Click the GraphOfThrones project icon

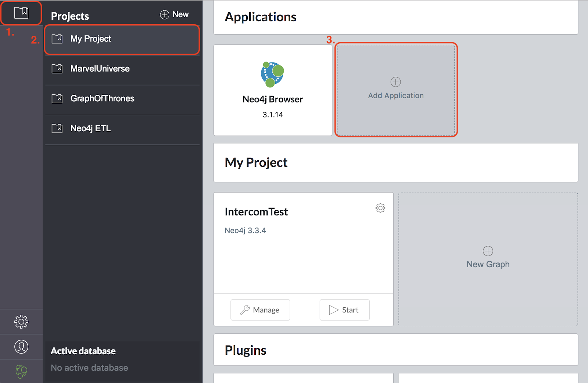[x=57, y=99]
